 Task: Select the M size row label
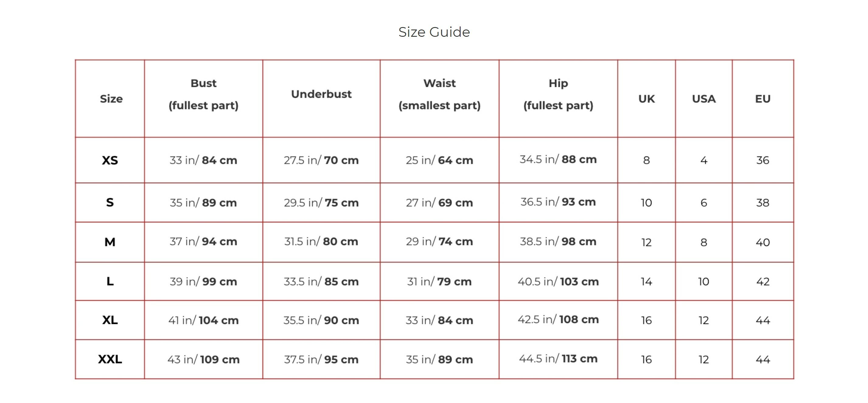(110, 242)
